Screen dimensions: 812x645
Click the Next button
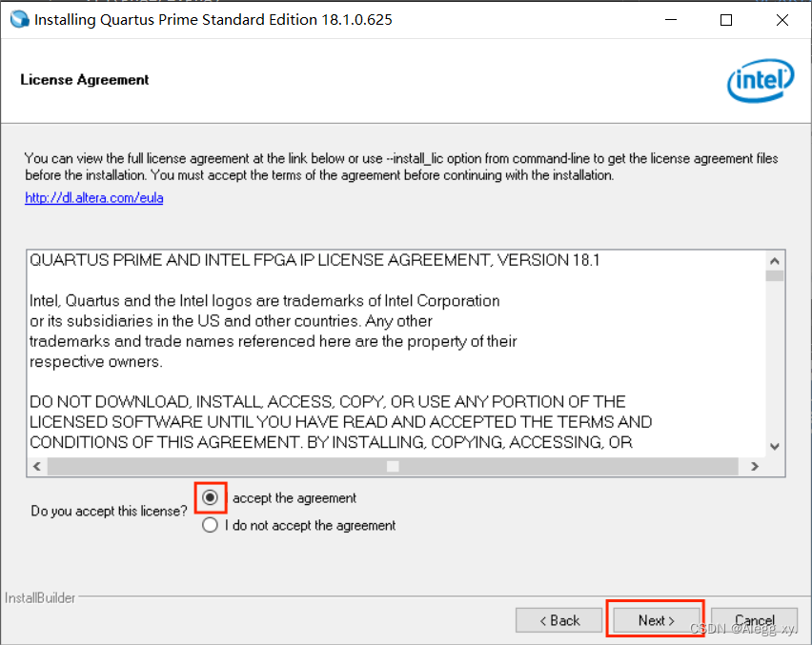pos(656,620)
